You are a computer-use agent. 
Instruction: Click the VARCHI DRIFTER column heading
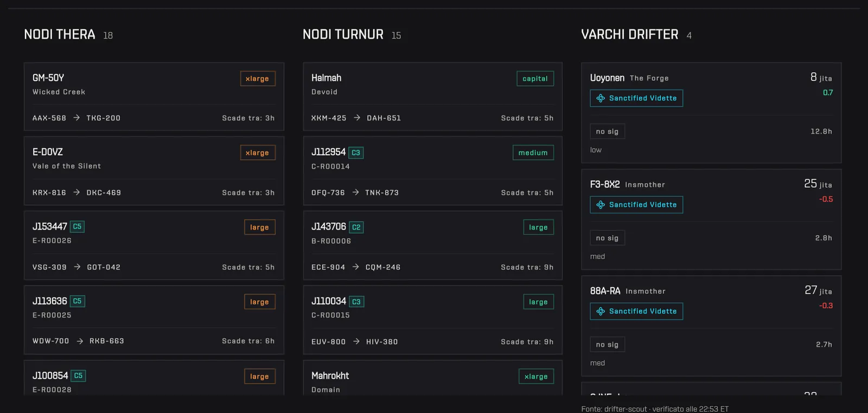point(630,35)
